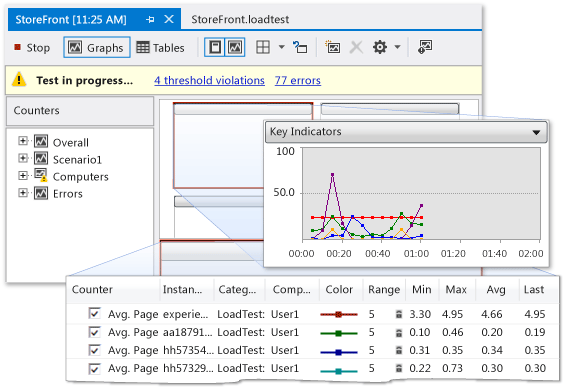Expand the Computers counter node
Image resolution: width=564 pixels, height=388 pixels.
(x=23, y=175)
